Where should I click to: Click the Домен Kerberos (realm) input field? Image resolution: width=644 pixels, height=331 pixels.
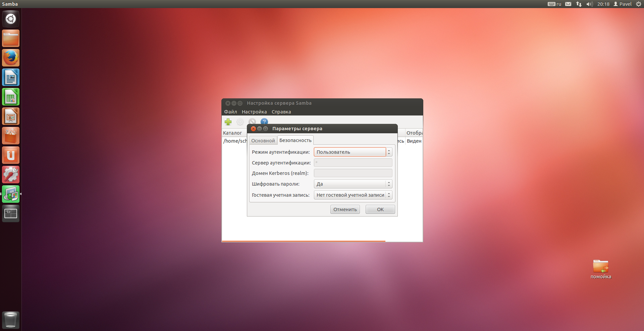point(353,173)
